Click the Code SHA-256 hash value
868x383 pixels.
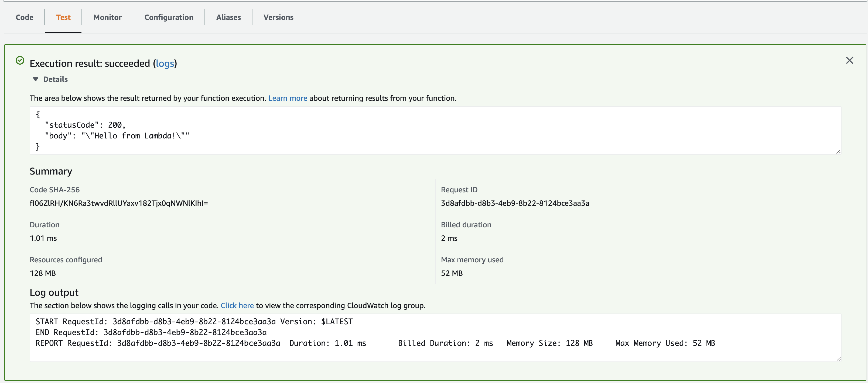(119, 203)
